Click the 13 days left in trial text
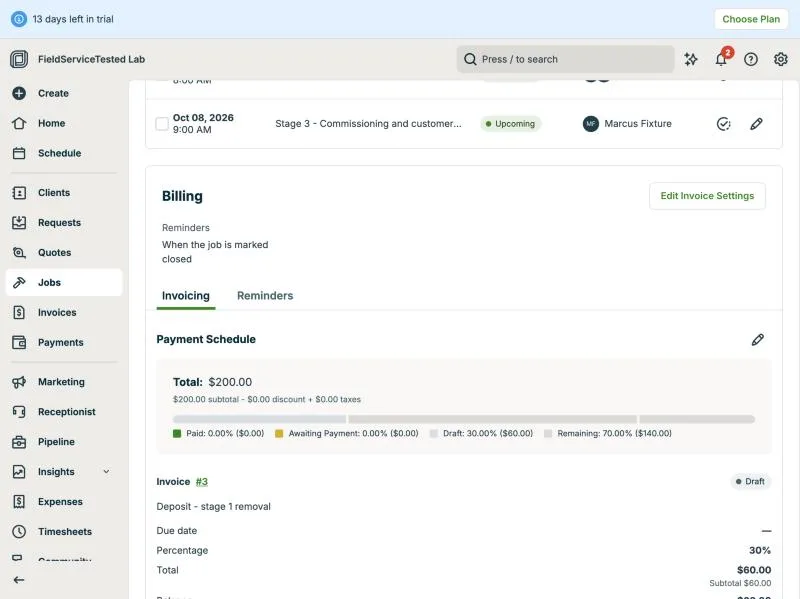 click(73, 19)
